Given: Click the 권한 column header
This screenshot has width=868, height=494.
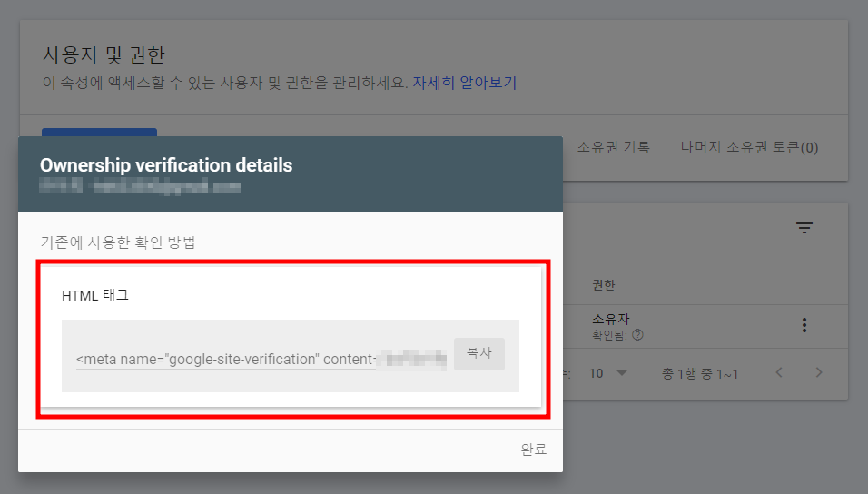Looking at the screenshot, I should pyautogui.click(x=604, y=284).
